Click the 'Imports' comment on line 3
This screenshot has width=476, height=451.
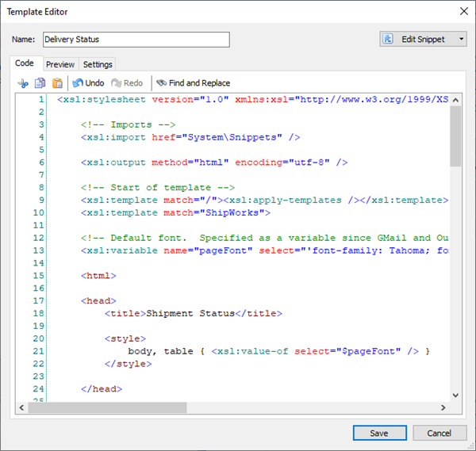pyautogui.click(x=128, y=124)
